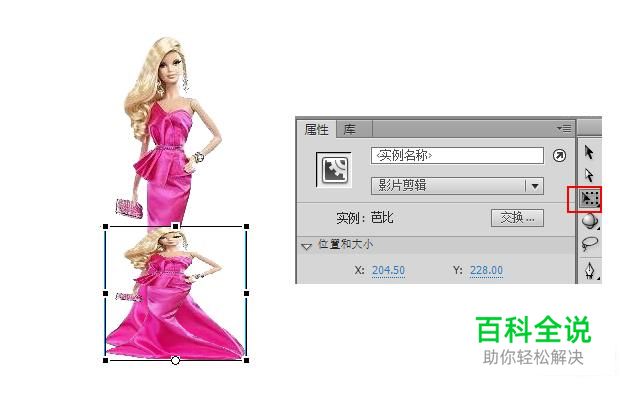Select the Lasso tool
The width and height of the screenshot is (640, 400).
pyautogui.click(x=589, y=244)
